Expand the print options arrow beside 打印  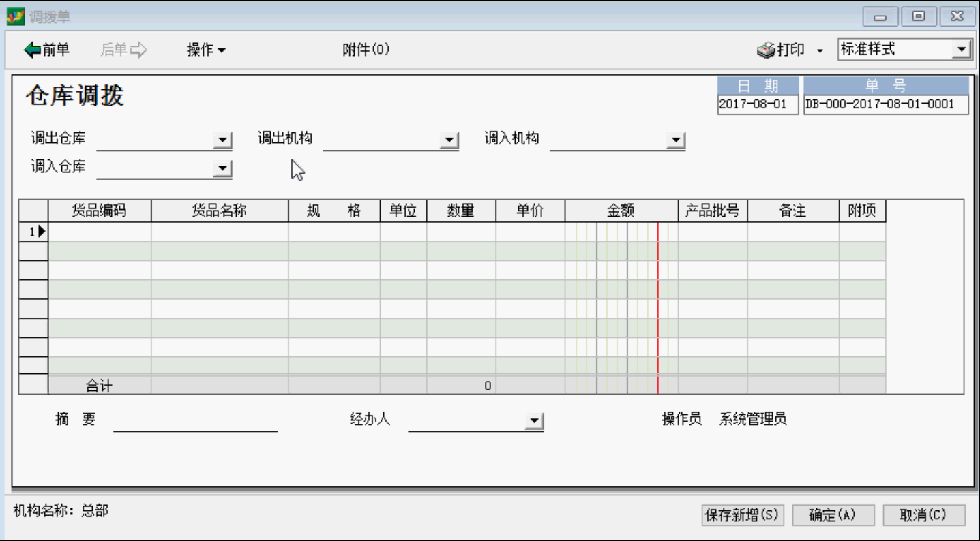click(820, 50)
